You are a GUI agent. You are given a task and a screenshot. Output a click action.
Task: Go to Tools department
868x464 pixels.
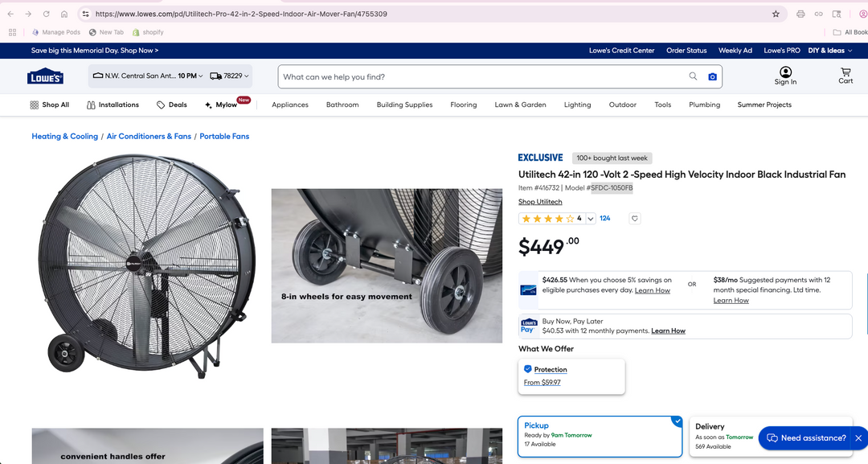[662, 105]
